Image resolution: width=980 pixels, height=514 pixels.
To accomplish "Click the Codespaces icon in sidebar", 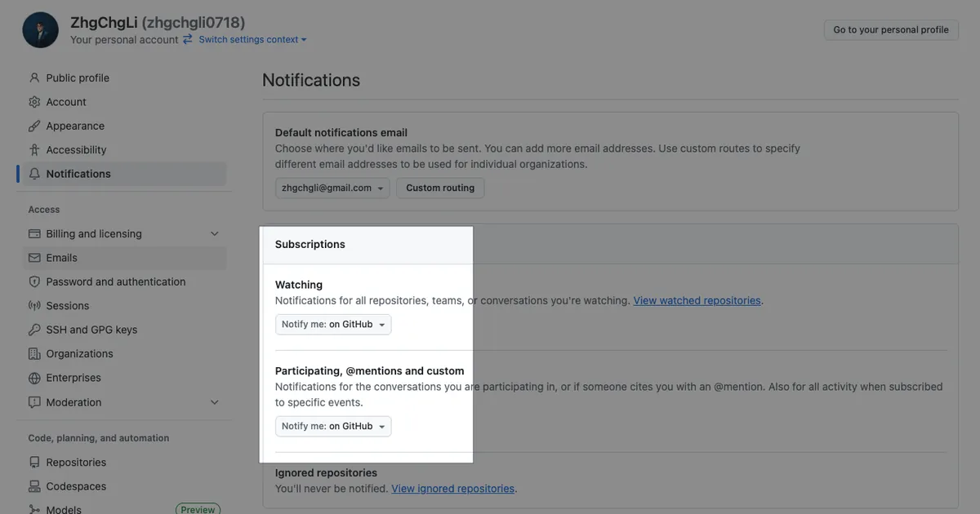I will pos(34,486).
